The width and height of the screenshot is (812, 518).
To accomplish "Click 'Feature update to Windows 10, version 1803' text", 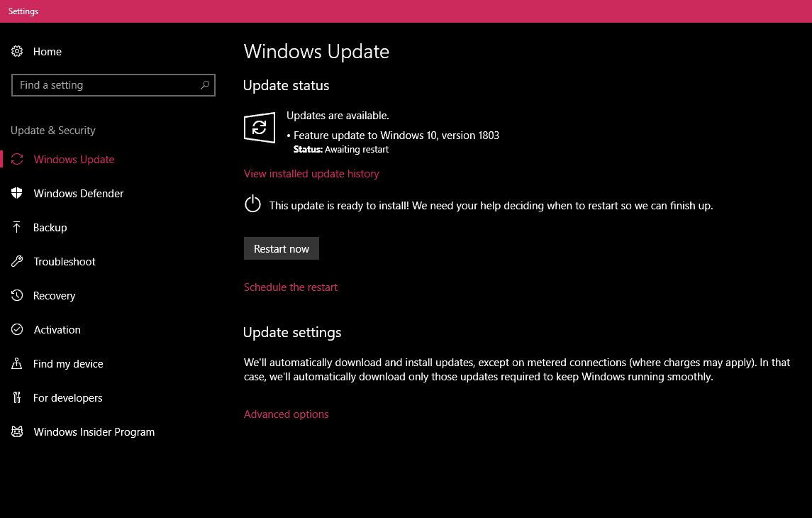I will point(396,136).
